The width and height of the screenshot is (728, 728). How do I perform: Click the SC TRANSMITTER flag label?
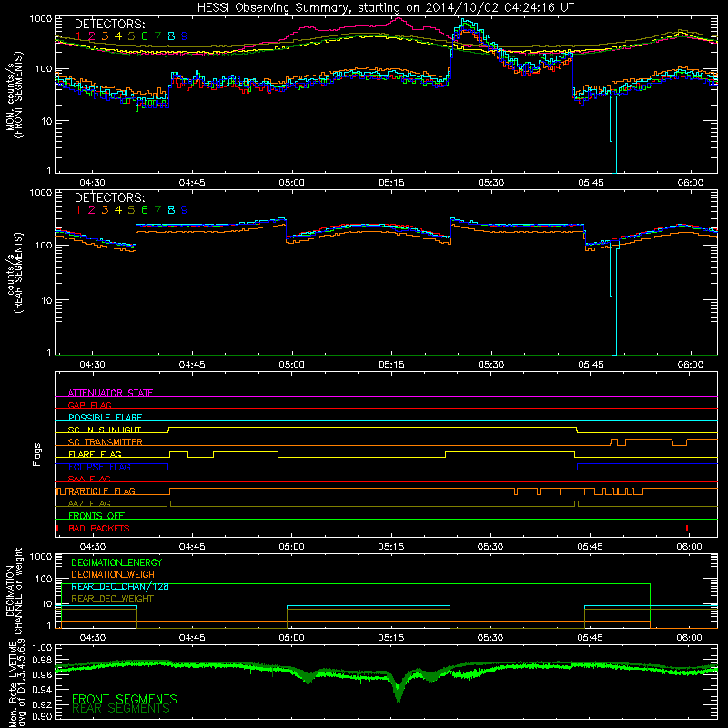pos(106,442)
